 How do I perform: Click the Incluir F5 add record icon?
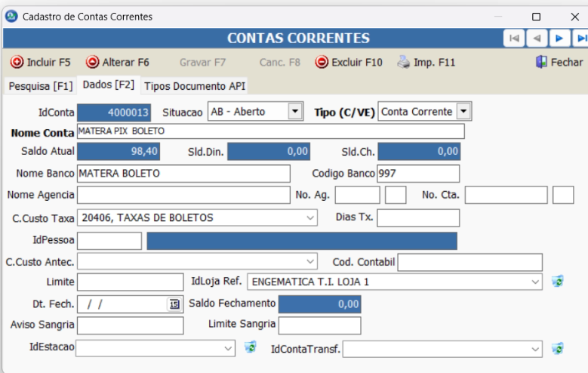click(x=17, y=63)
